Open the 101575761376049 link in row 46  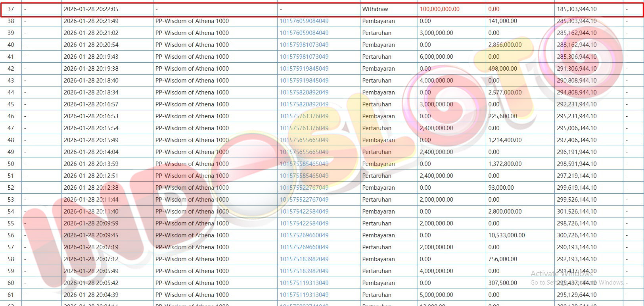(x=304, y=116)
